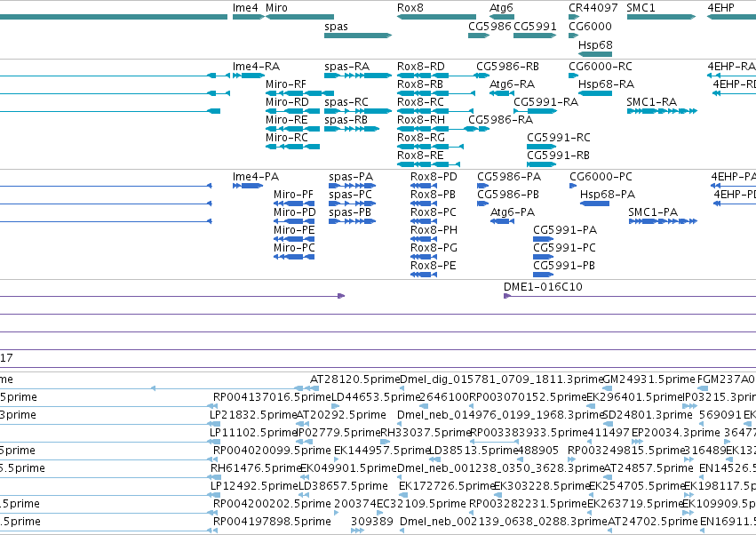This screenshot has width=756, height=535.
Task: Select the CG5986-PB protein label
Action: click(x=507, y=195)
